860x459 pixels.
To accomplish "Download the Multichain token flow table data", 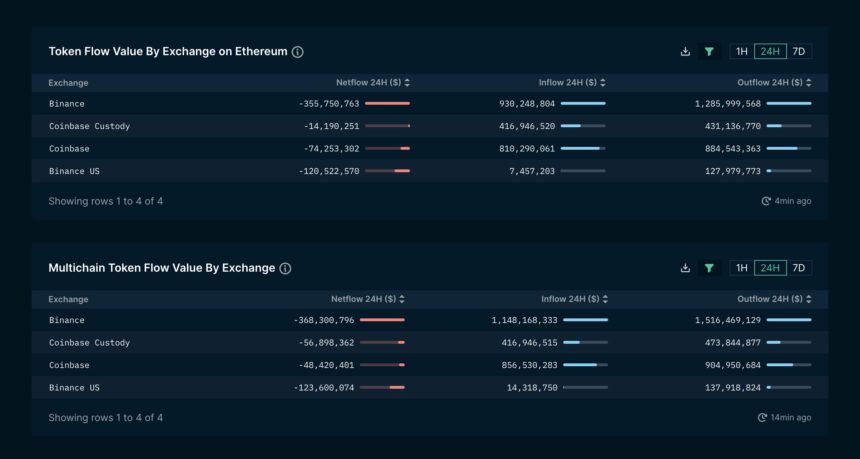I will coord(685,268).
